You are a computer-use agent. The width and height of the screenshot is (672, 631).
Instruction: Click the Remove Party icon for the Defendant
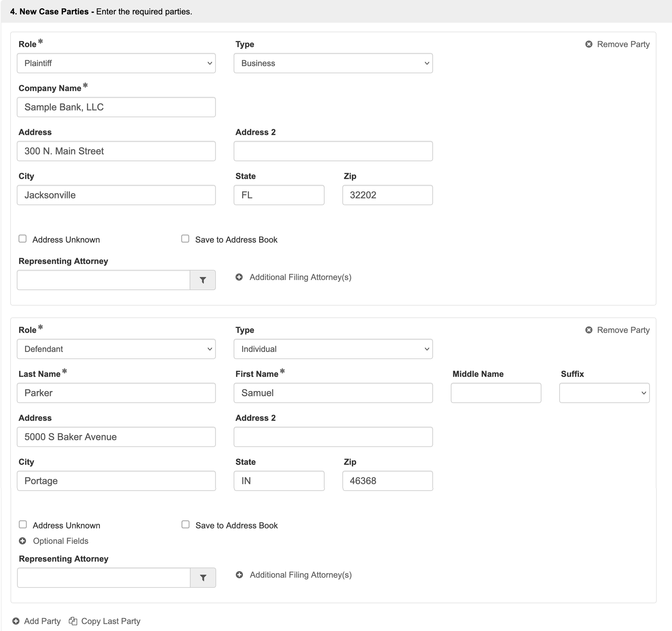(589, 330)
